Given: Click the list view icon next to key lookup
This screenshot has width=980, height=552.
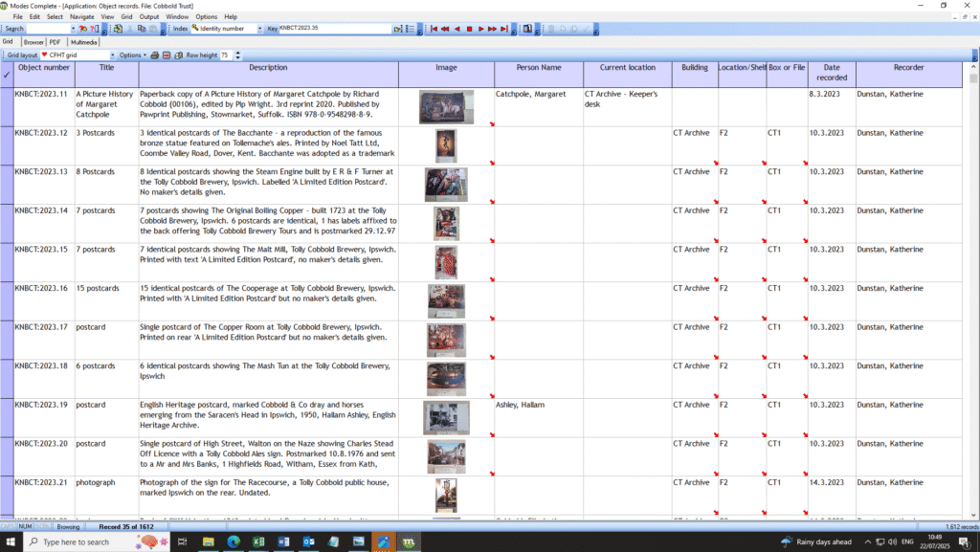Looking at the screenshot, I should [410, 29].
